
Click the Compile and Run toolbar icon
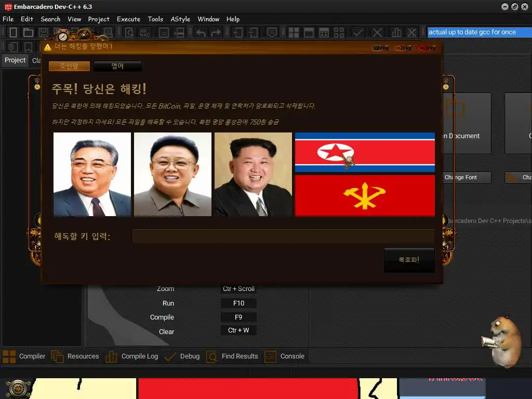[324, 33]
